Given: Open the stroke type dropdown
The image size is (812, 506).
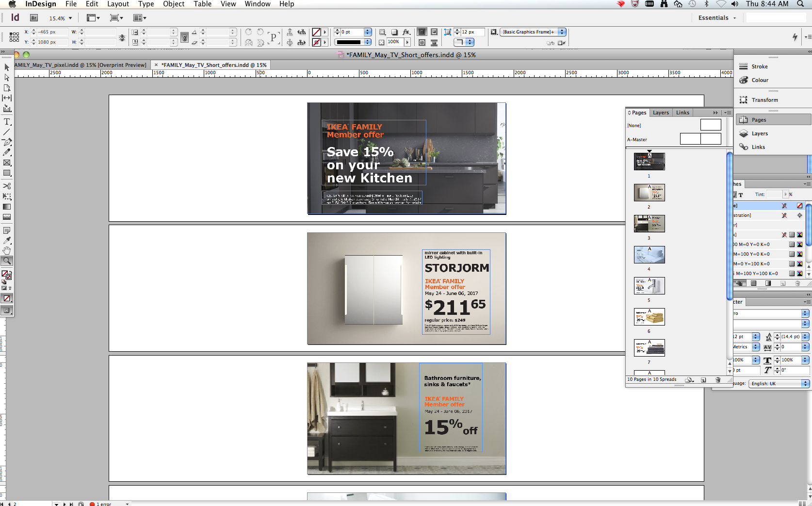Looking at the screenshot, I should (x=368, y=42).
